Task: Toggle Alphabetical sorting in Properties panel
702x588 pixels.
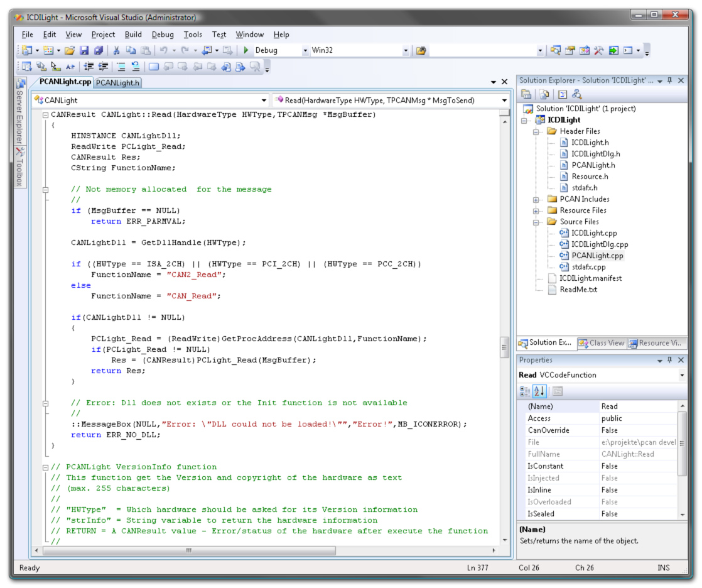Action: [x=539, y=391]
